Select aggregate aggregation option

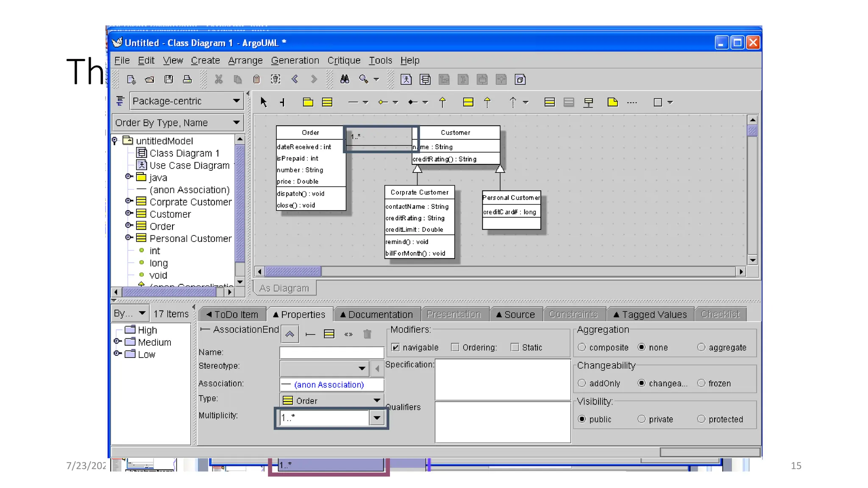pyautogui.click(x=701, y=347)
